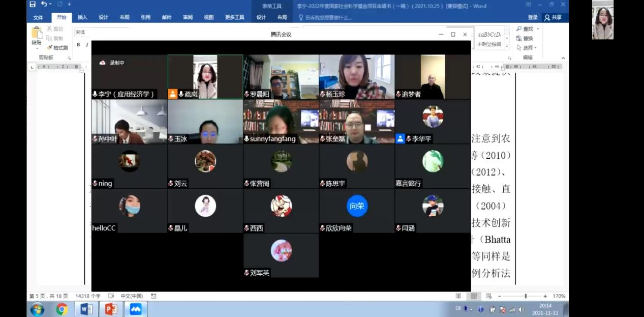Expand the Select dropdown in Editing group

click(x=536, y=48)
